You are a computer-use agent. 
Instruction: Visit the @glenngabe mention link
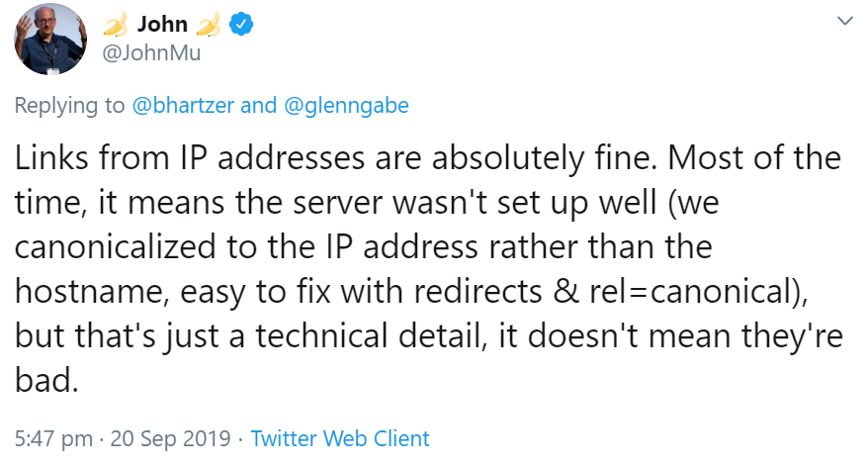[x=346, y=105]
